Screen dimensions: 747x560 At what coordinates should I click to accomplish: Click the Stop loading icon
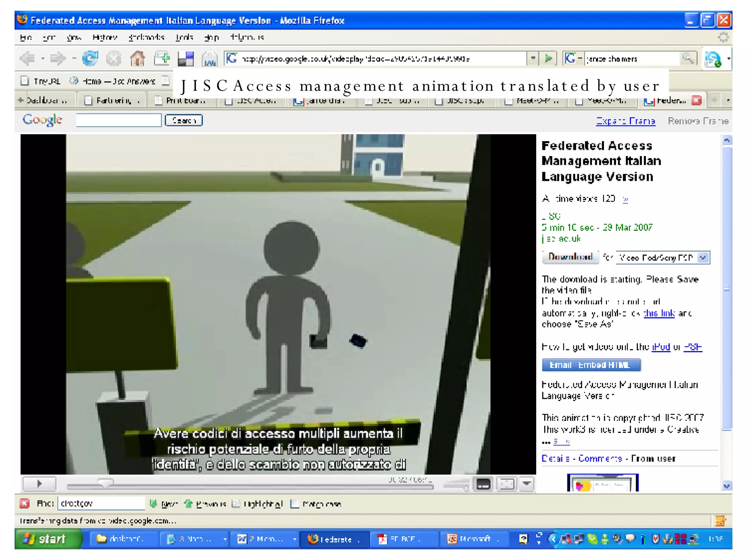[113, 58]
